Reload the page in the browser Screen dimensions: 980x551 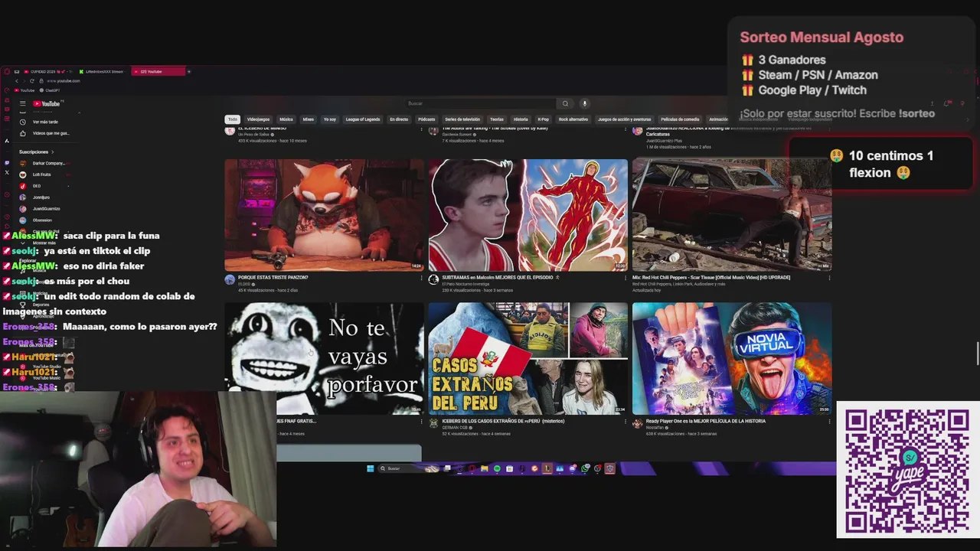(x=32, y=81)
